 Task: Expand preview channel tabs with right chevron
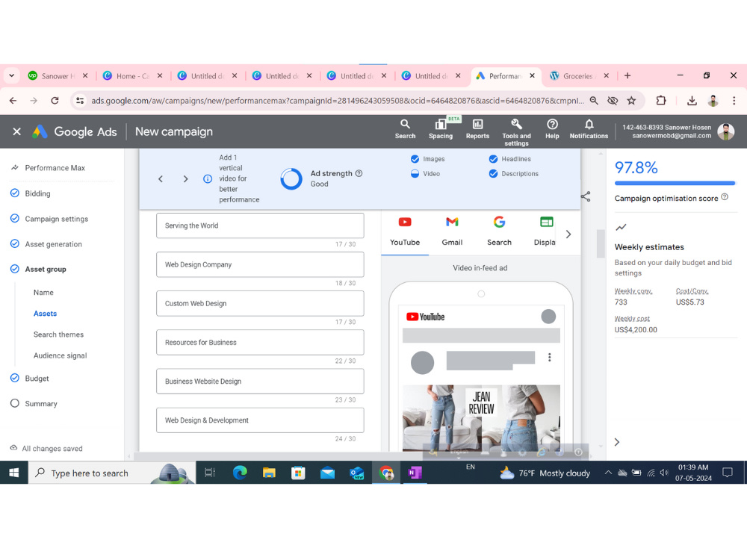(568, 234)
